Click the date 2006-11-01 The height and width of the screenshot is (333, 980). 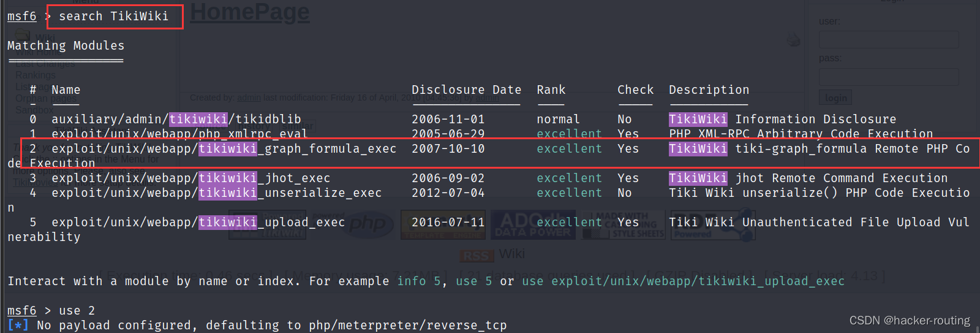[x=448, y=119]
